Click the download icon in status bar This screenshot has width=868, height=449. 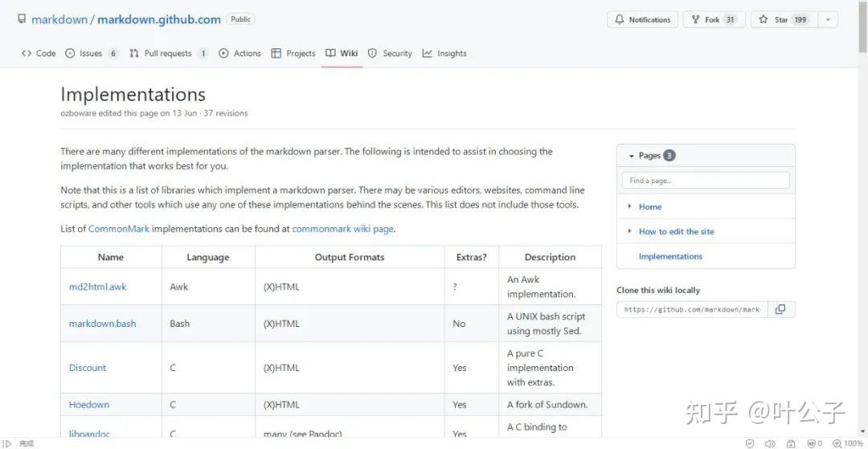[x=792, y=443]
